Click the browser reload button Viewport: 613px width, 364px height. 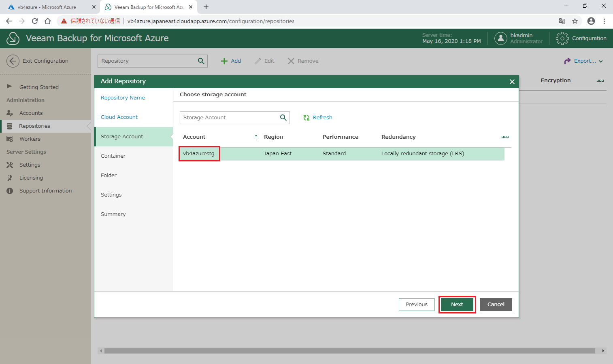[35, 21]
